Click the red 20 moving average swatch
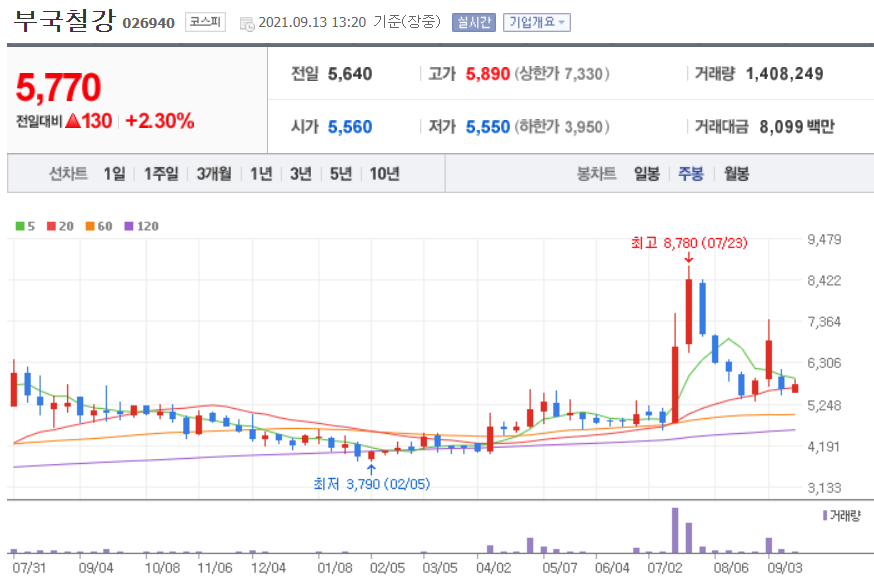The height and width of the screenshot is (581, 874). (51, 226)
